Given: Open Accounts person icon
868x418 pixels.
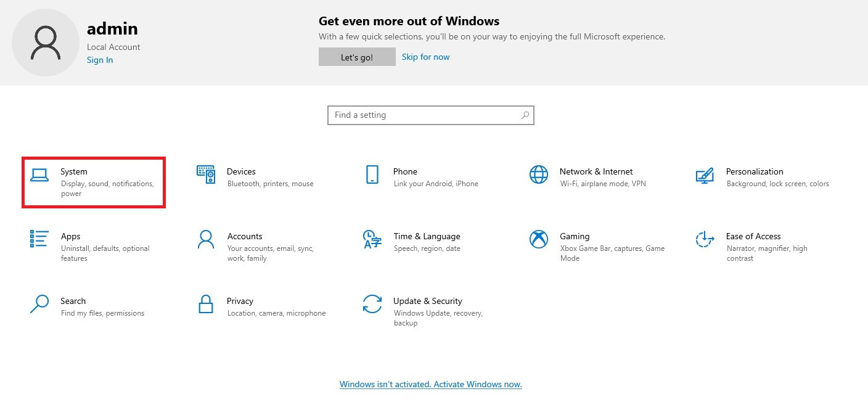Looking at the screenshot, I should (206, 239).
